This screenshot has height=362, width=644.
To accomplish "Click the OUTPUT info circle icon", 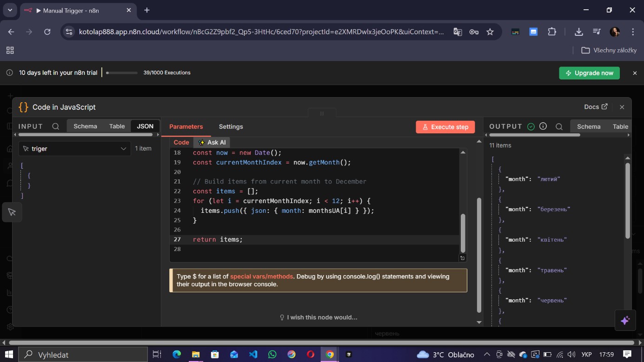I will (x=543, y=126).
